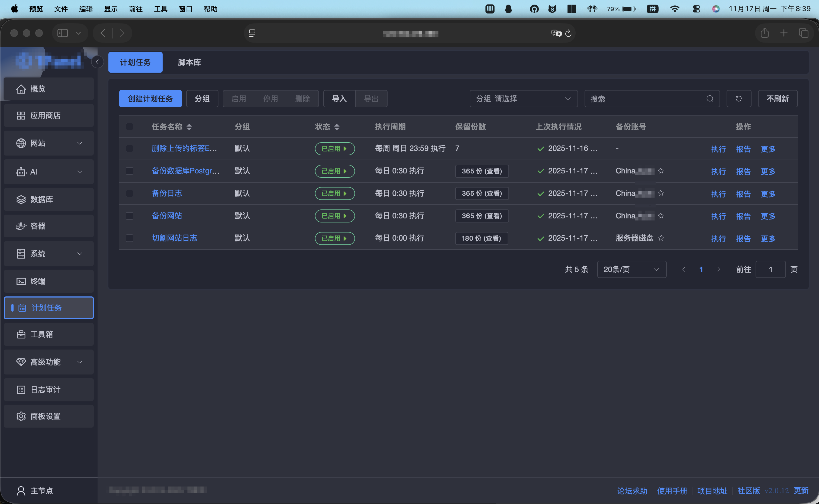Viewport: 819px width, 504px height.
Task: Open 更多 menu for 切割网站日志 row
Action: (x=768, y=238)
